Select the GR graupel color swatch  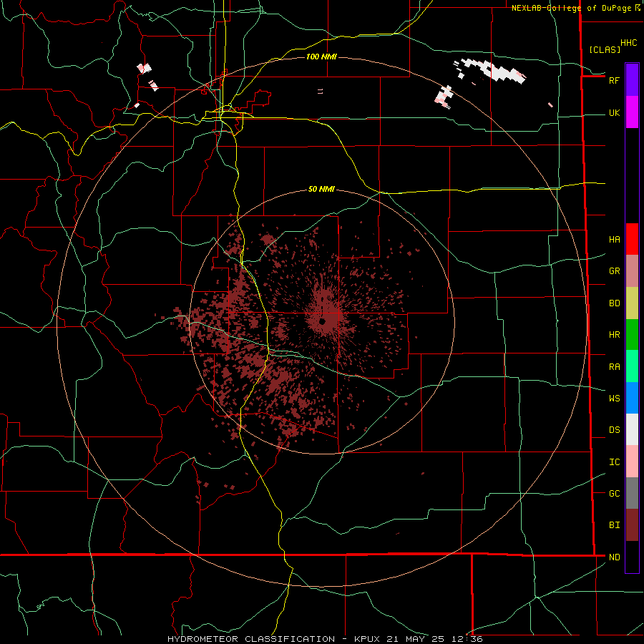(x=632, y=271)
